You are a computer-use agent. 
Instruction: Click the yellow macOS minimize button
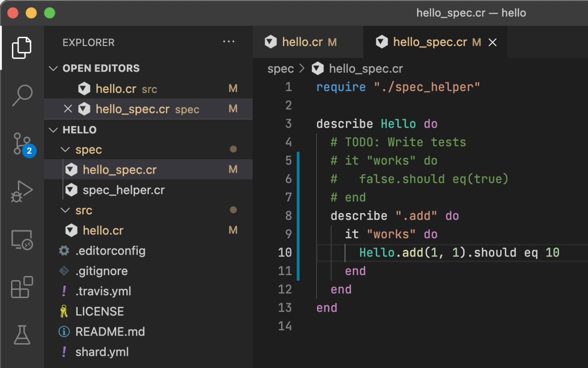(31, 13)
